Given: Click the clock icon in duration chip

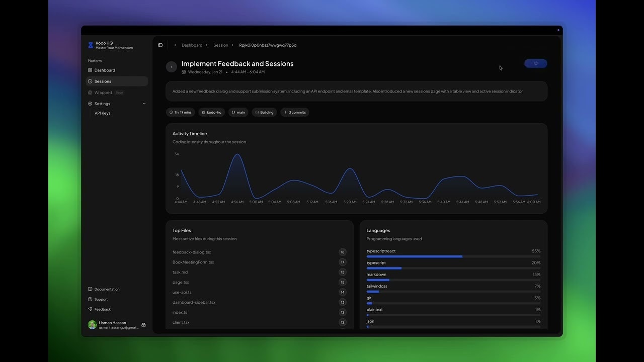Looking at the screenshot, I should [x=172, y=112].
